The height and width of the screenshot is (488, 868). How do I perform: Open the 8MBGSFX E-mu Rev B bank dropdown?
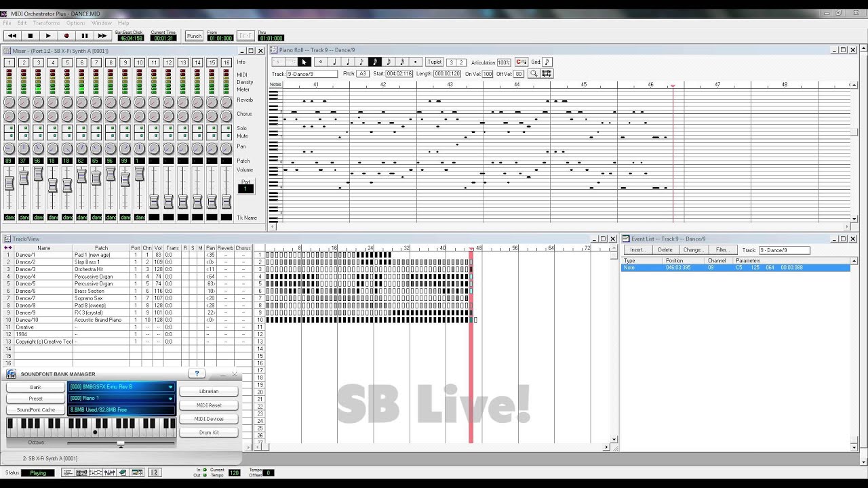pos(171,387)
